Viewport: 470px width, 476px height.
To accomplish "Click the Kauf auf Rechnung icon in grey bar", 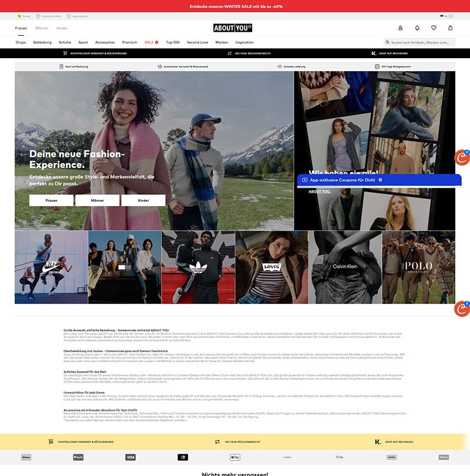I will point(61,66).
